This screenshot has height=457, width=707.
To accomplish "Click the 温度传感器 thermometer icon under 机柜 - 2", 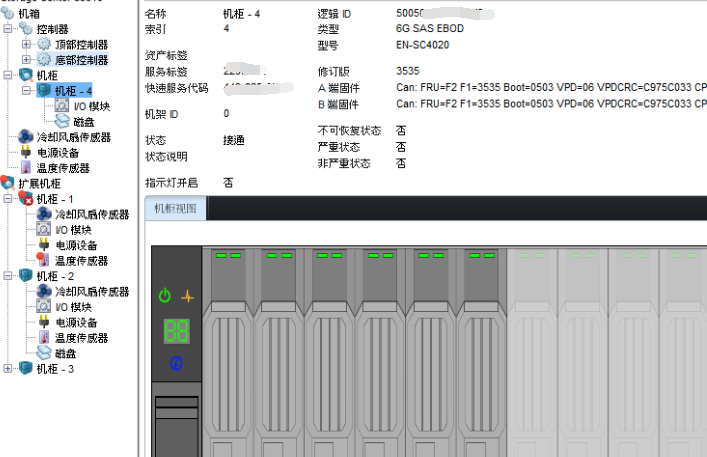I will pos(43,338).
